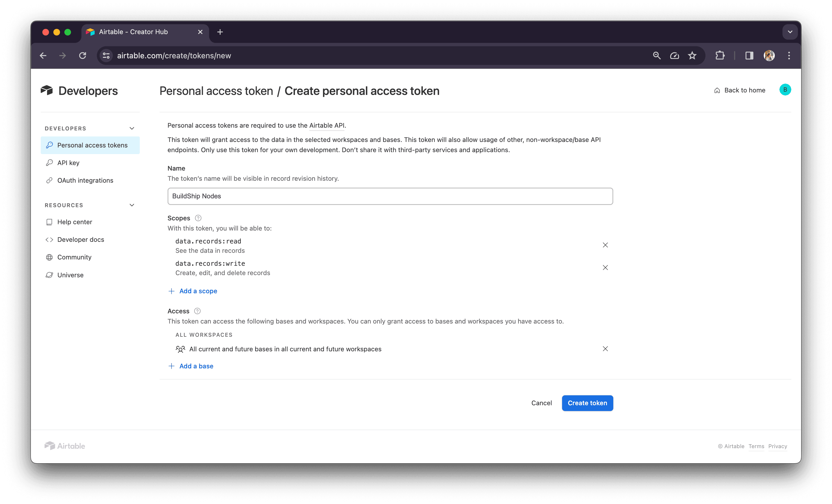
Task: Open the browser tab search chevron
Action: pyautogui.click(x=790, y=32)
